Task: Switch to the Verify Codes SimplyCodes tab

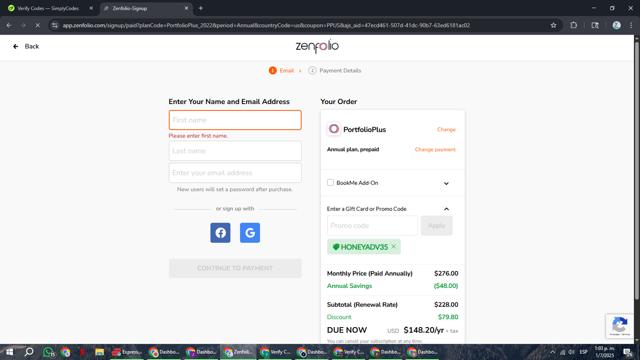Action: click(48, 8)
